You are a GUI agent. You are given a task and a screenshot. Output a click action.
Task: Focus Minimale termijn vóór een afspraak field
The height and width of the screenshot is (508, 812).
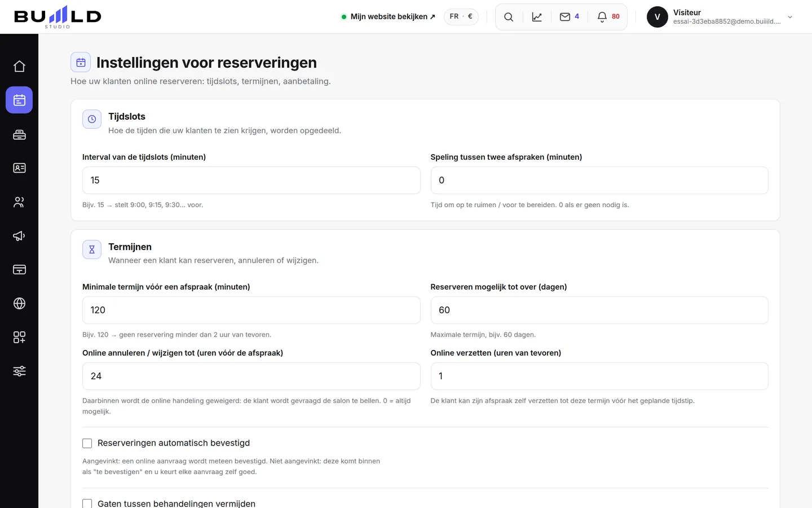point(251,310)
